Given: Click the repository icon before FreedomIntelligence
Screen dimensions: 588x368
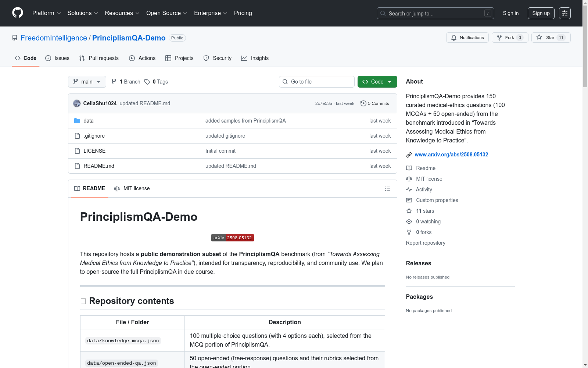Looking at the screenshot, I should [x=15, y=38].
